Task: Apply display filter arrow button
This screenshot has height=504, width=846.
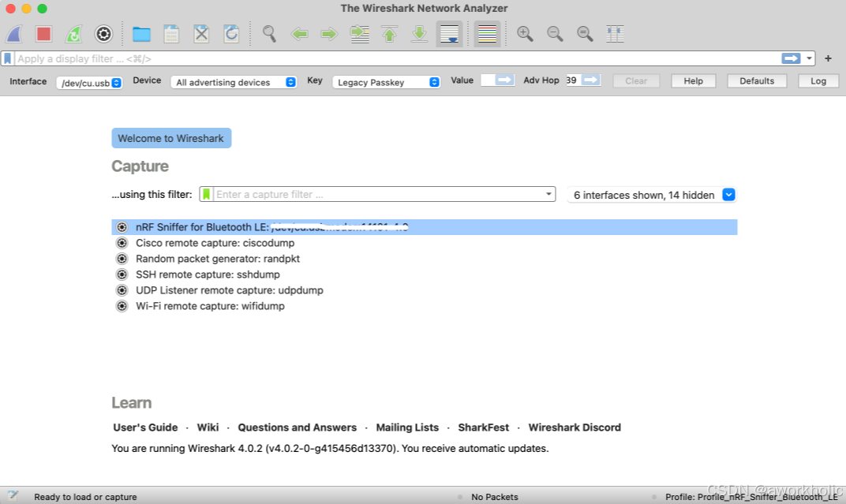Action: pyautogui.click(x=791, y=58)
